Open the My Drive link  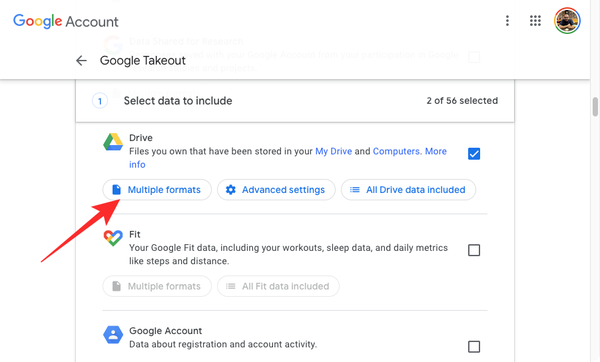(333, 151)
